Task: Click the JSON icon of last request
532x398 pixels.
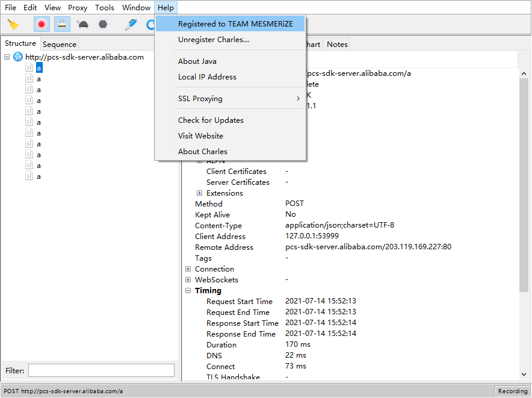Action: pyautogui.click(x=29, y=176)
